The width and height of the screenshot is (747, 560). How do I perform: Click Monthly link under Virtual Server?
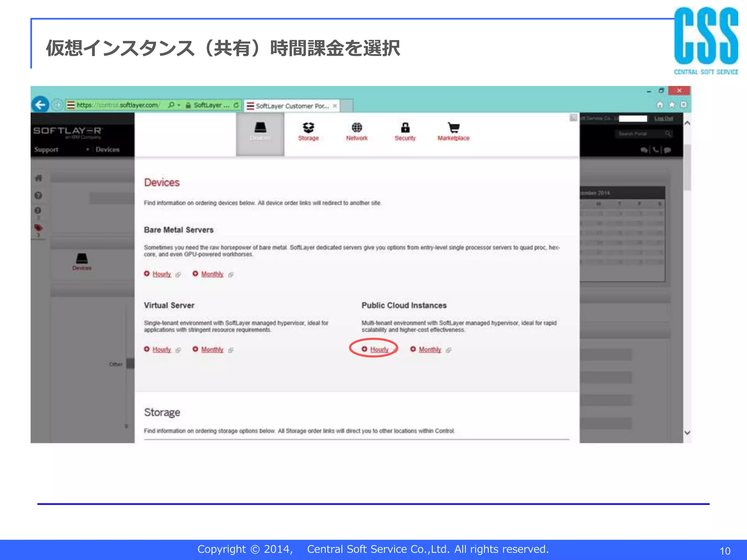pos(212,350)
